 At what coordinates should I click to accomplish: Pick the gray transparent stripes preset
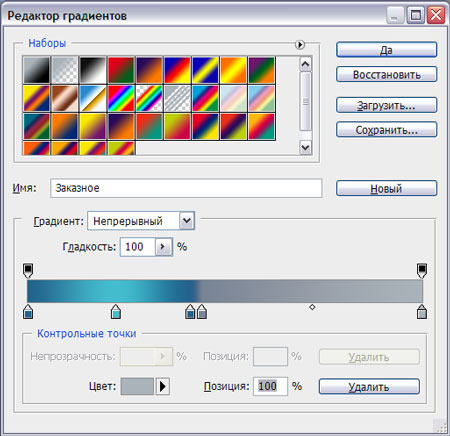177,98
